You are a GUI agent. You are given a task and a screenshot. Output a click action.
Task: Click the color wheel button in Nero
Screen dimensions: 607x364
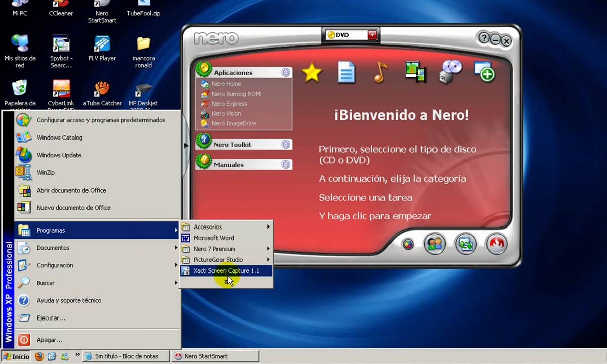pyautogui.click(x=408, y=245)
